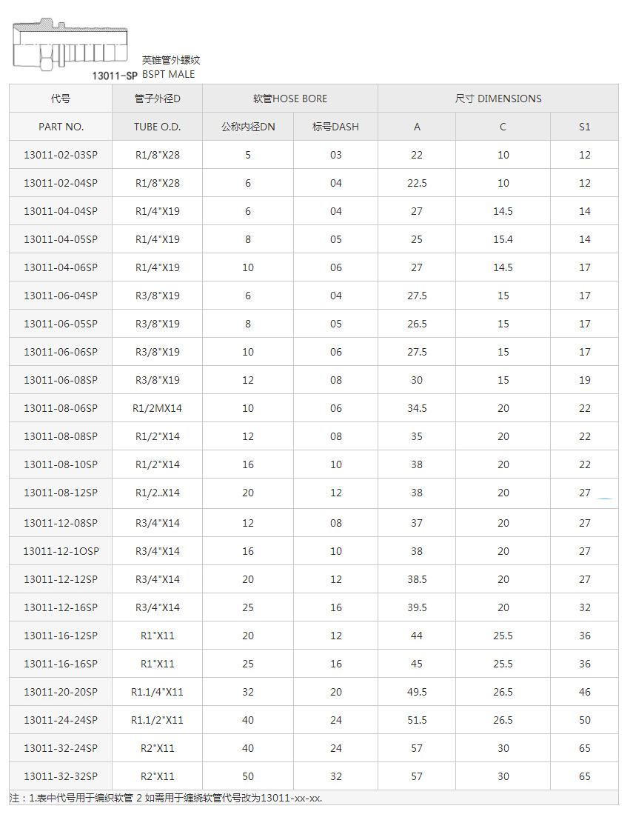The image size is (633, 840).
Task: Click the DASH column header
Action: [x=335, y=127]
